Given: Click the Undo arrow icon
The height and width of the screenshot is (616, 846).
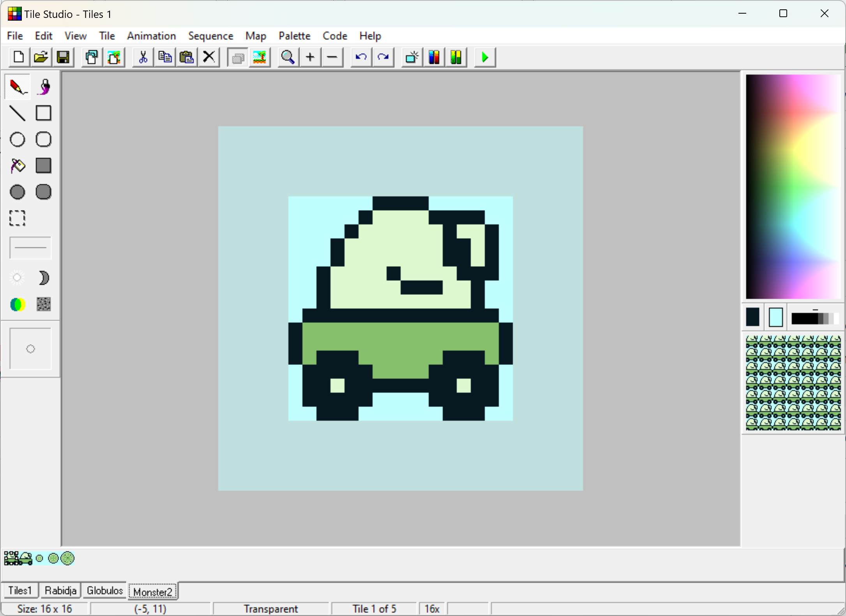Looking at the screenshot, I should (361, 58).
